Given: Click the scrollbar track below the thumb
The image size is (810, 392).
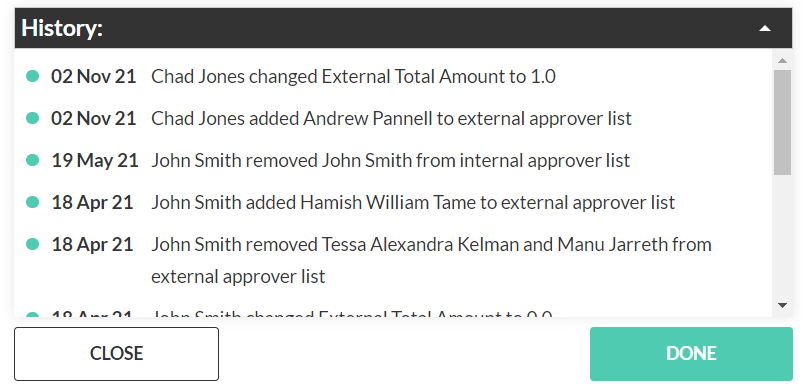Looking at the screenshot, I should 782,236.
